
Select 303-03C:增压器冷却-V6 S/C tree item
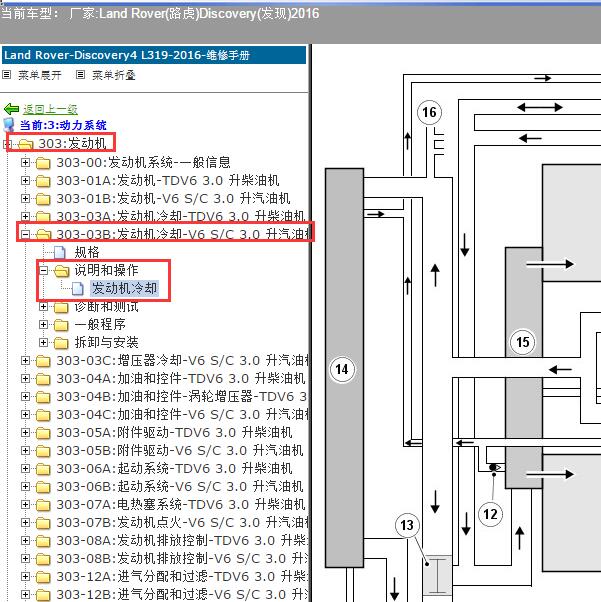coord(183,361)
